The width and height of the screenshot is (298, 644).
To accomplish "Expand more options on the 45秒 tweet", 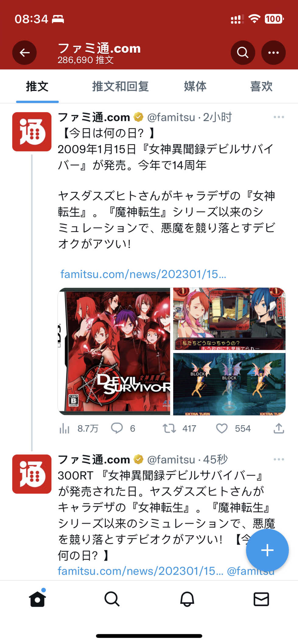I will 279,459.
